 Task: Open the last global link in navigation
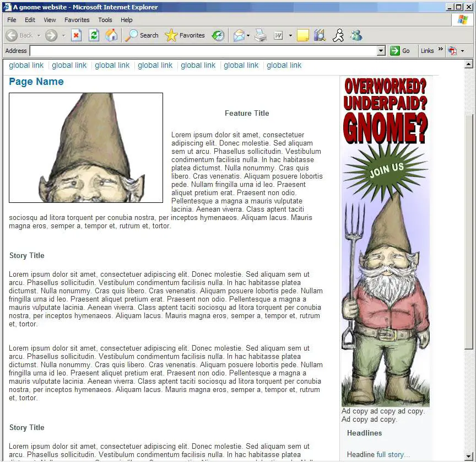284,65
